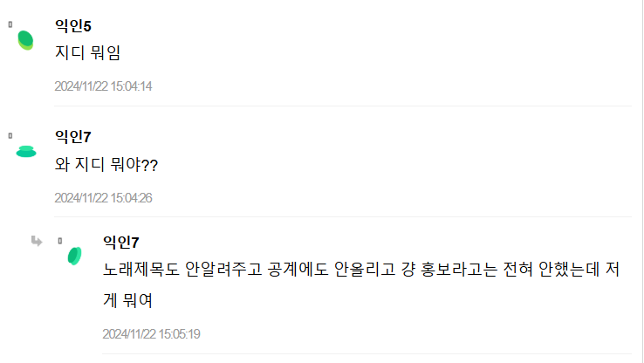
Task: Open username above '와 지디 뭐야??'
Action: pyautogui.click(x=73, y=137)
